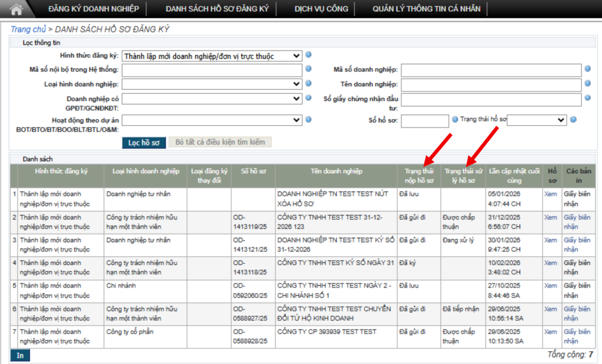
Task: Open help icon for Mã số doanh nghiệp
Action: [x=588, y=69]
